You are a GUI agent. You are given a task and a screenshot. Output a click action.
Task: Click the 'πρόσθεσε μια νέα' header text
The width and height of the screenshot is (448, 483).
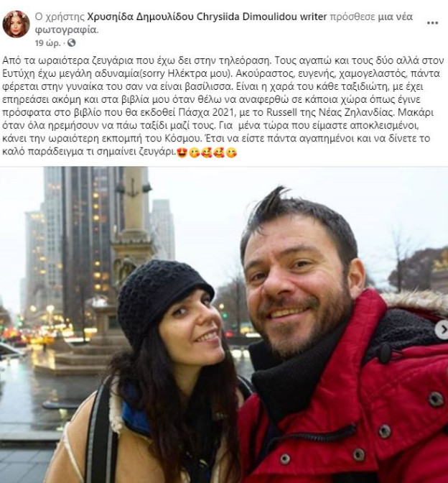371,17
